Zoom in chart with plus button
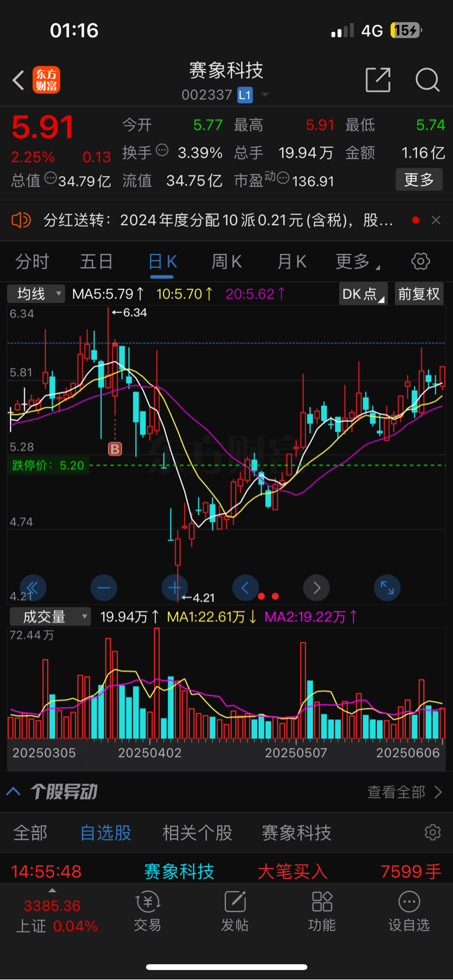This screenshot has width=453, height=980. click(175, 588)
